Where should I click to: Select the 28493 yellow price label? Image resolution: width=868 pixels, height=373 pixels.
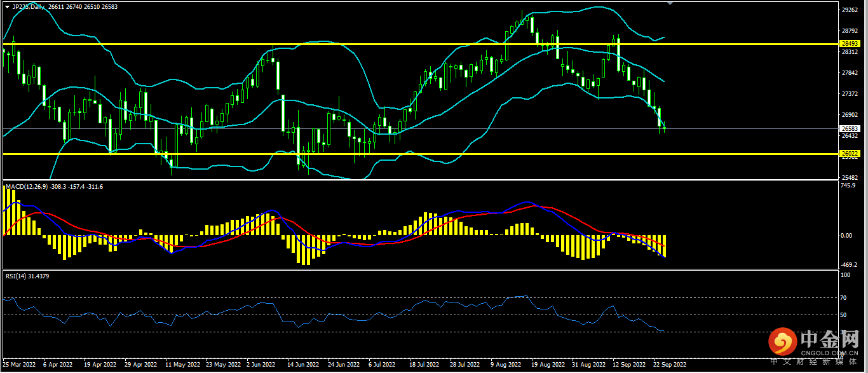point(850,43)
